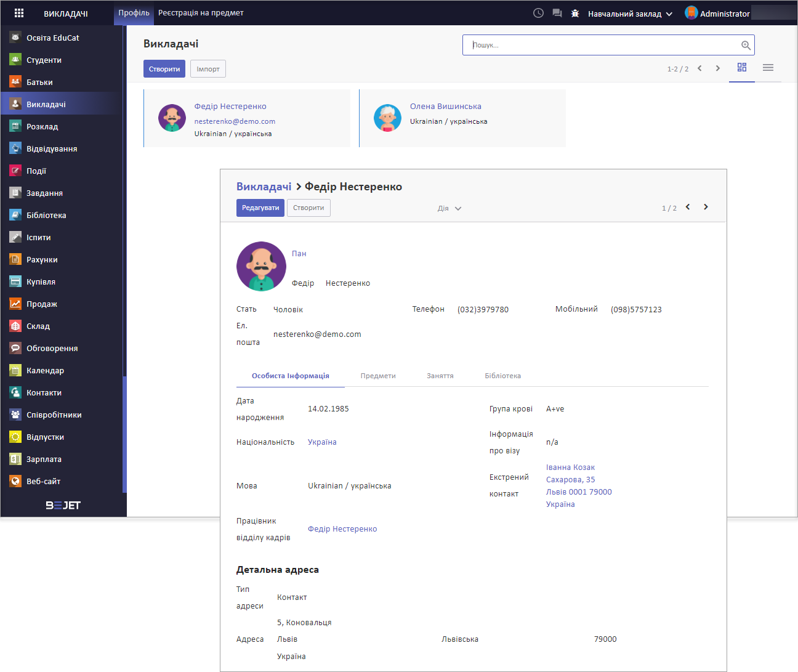Click phone number (032)3979780
Image resolution: width=798 pixels, height=672 pixels.
click(x=483, y=310)
